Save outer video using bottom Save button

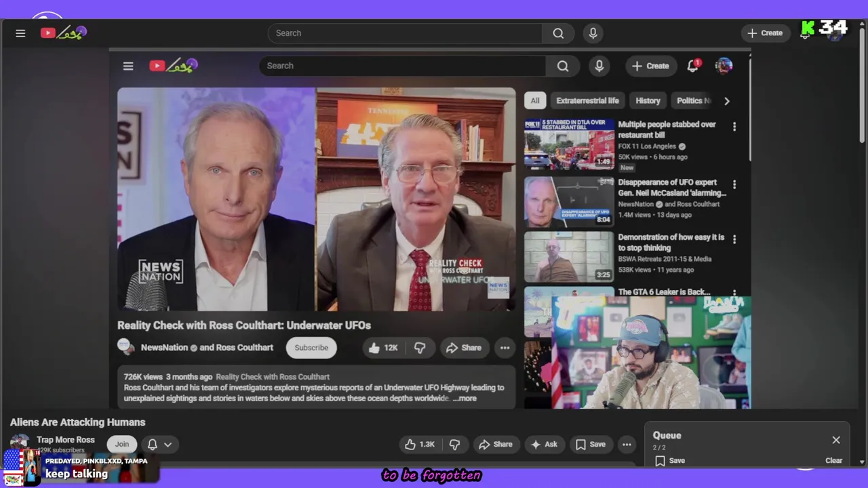[x=590, y=445]
